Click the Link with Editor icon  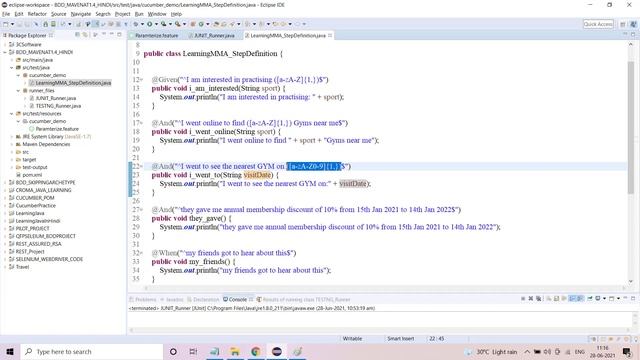point(85,35)
